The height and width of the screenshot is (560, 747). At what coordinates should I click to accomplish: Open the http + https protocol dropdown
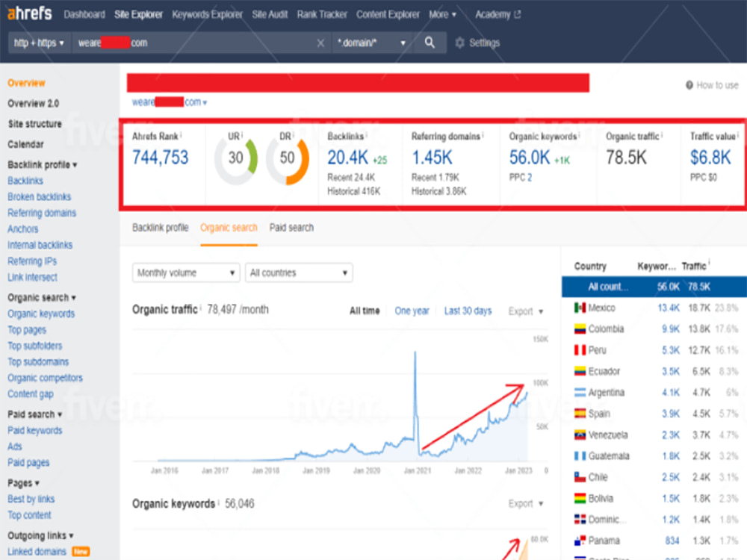tap(39, 43)
